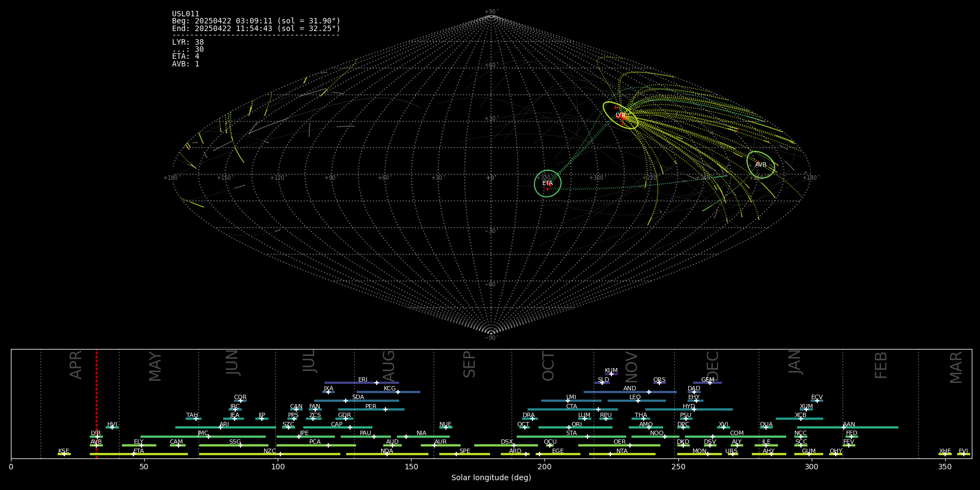Click the JMC shower label in timeline
Viewport: 980px width, 490px height.
point(203,433)
